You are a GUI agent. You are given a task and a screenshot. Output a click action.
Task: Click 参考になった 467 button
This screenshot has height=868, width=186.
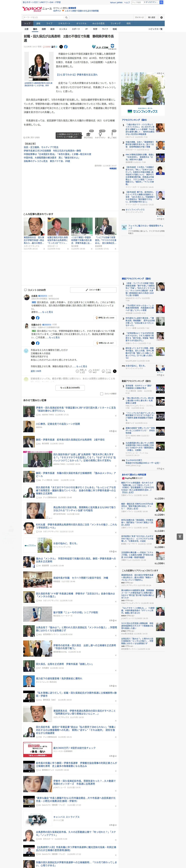pos(105,343)
